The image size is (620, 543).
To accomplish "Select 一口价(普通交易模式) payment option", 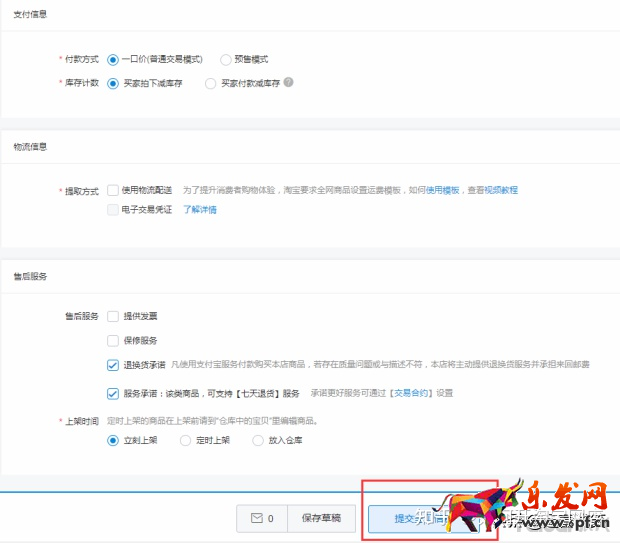I will click(113, 59).
